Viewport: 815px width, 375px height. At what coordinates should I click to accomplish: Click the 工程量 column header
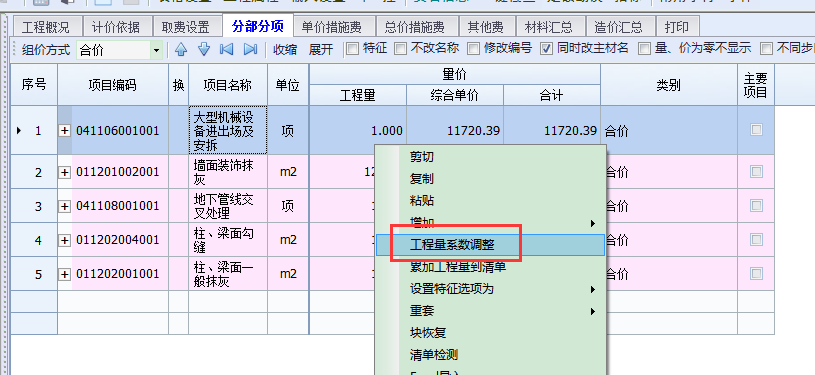358,95
